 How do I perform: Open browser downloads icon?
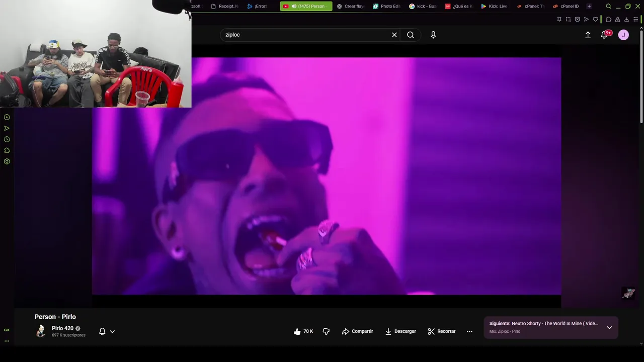(x=626, y=19)
